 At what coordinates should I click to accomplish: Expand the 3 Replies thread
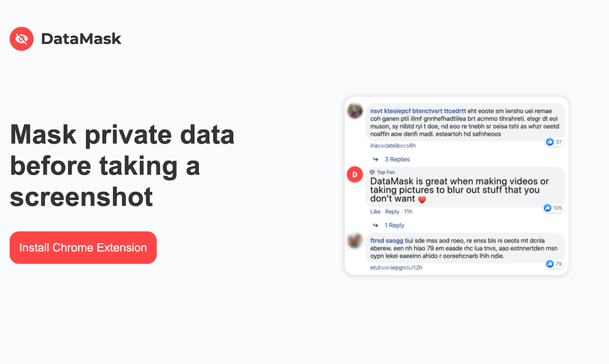point(397,159)
